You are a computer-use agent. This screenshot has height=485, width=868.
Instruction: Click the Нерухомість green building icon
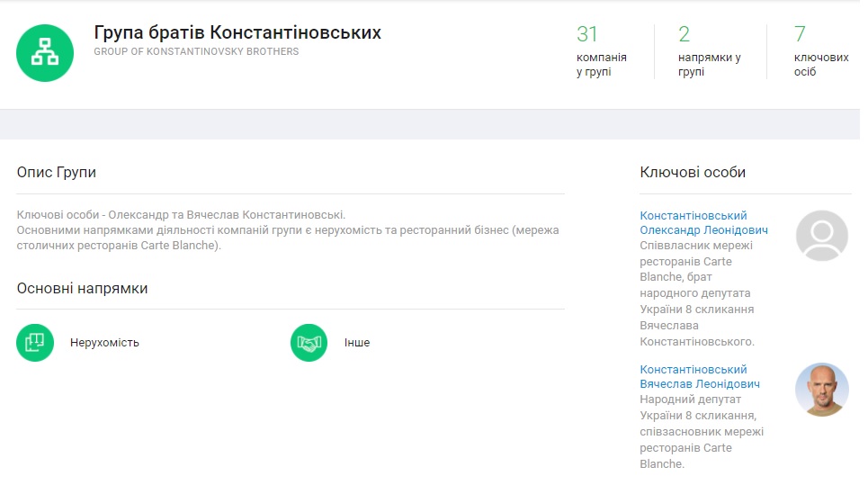pyautogui.click(x=35, y=343)
